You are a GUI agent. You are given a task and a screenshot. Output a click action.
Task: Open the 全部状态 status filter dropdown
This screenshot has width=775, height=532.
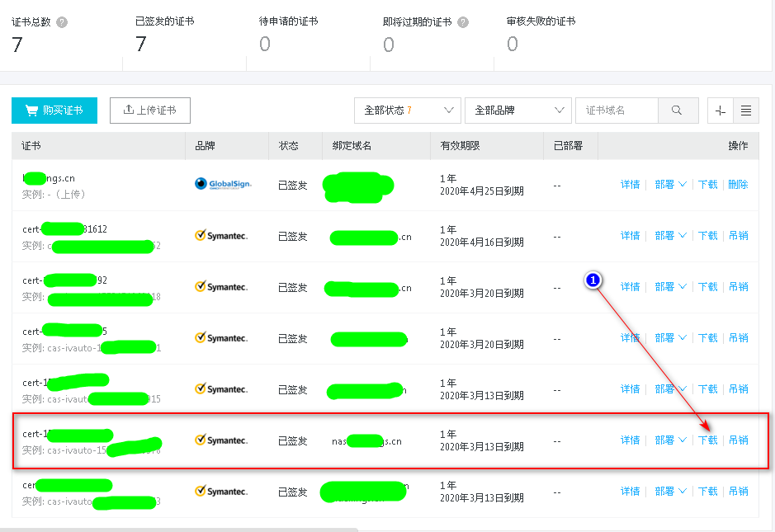pos(407,110)
